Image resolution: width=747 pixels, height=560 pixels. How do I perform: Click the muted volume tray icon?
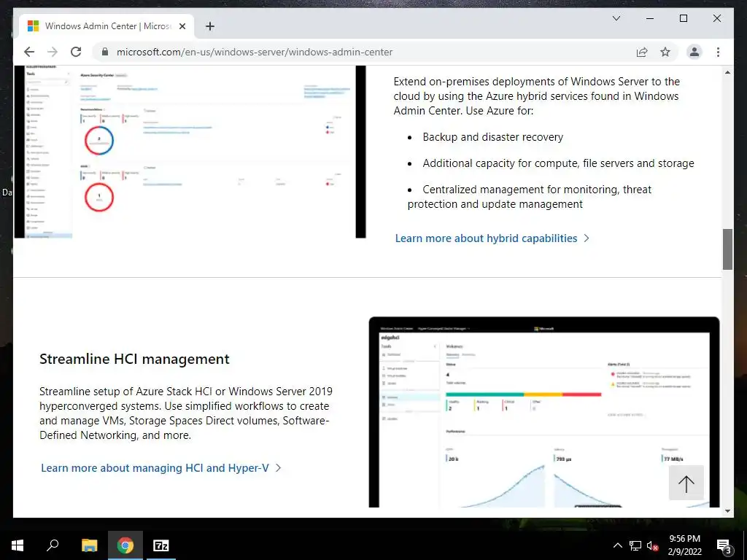(652, 545)
